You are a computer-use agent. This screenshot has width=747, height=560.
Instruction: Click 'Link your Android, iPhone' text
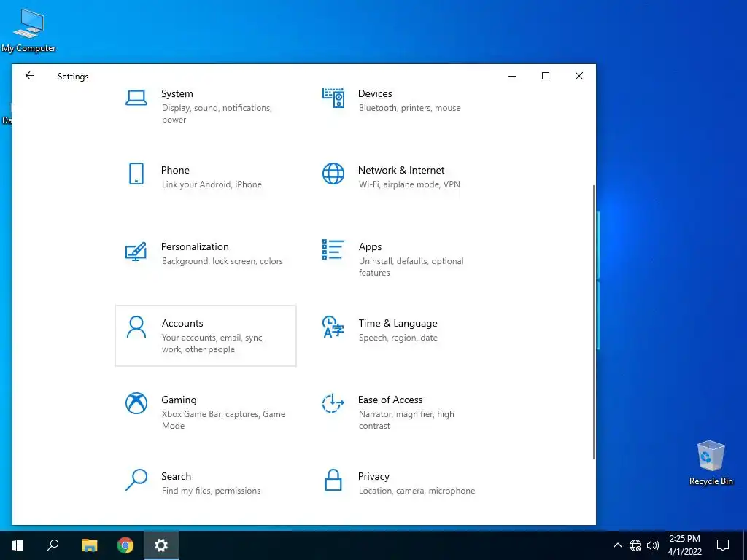point(212,184)
